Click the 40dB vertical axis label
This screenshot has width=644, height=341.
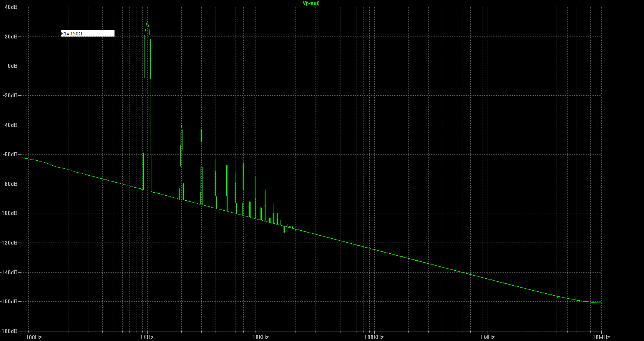[x=12, y=7]
